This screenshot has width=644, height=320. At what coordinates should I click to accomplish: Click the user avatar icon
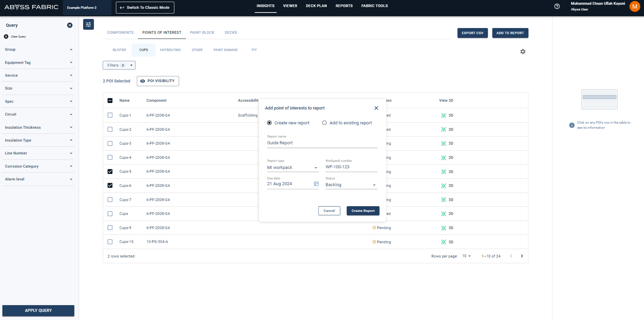pyautogui.click(x=635, y=6)
